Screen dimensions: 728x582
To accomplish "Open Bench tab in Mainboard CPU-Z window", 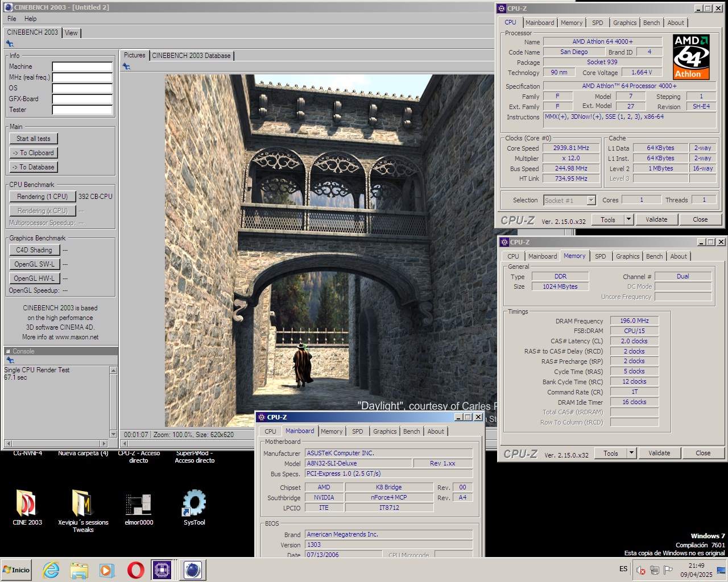I will [x=411, y=431].
